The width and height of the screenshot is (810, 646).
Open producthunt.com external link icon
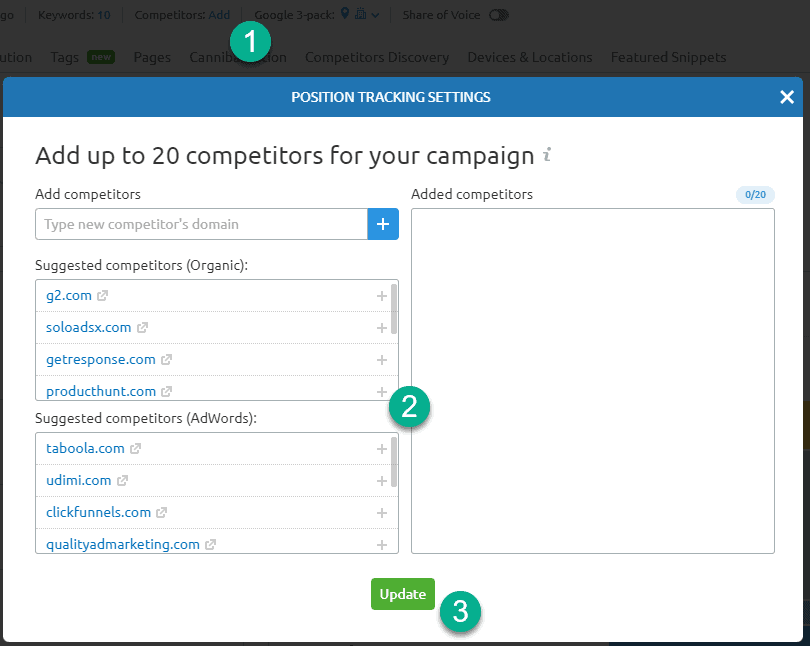tap(166, 391)
